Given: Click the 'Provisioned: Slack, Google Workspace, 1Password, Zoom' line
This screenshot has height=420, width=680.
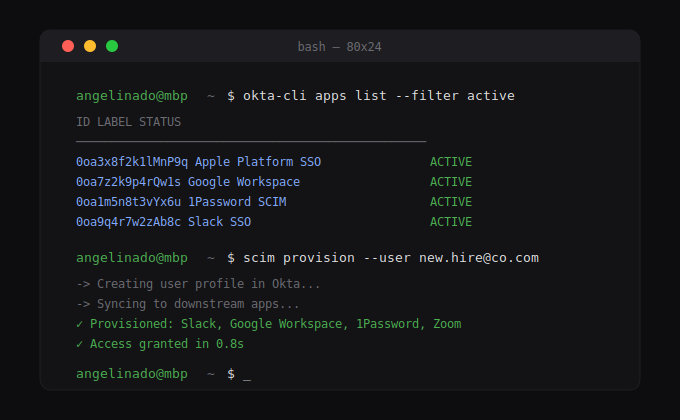Looking at the screenshot, I should click(x=268, y=324).
